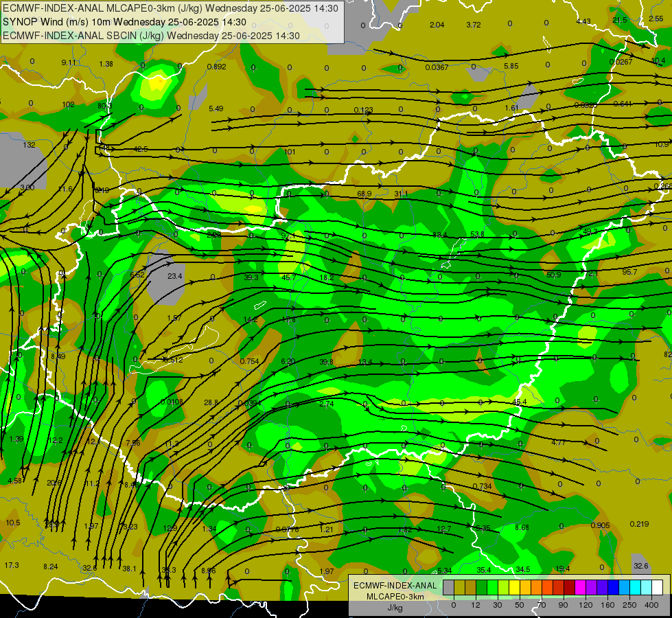This screenshot has width=672, height=618.
Task: Click the map value 28.8
Action: point(211,402)
